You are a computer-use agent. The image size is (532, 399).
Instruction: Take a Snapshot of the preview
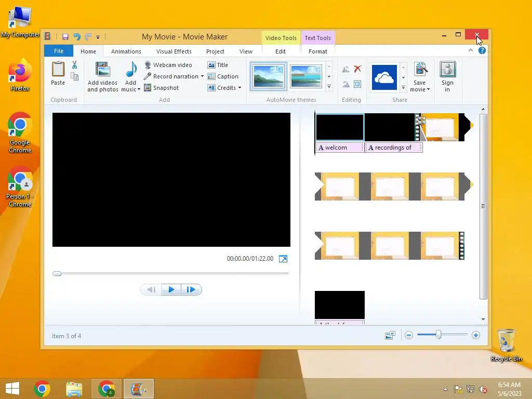[162, 88]
